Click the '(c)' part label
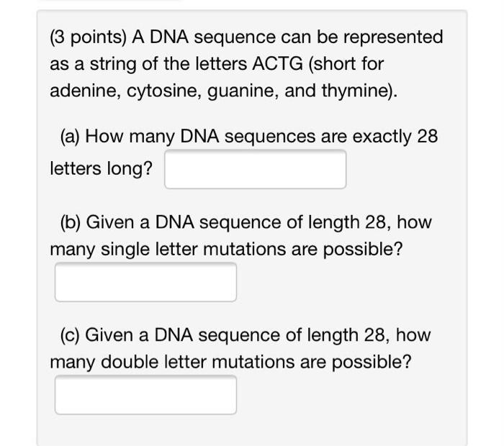This screenshot has width=504, height=446. (69, 335)
